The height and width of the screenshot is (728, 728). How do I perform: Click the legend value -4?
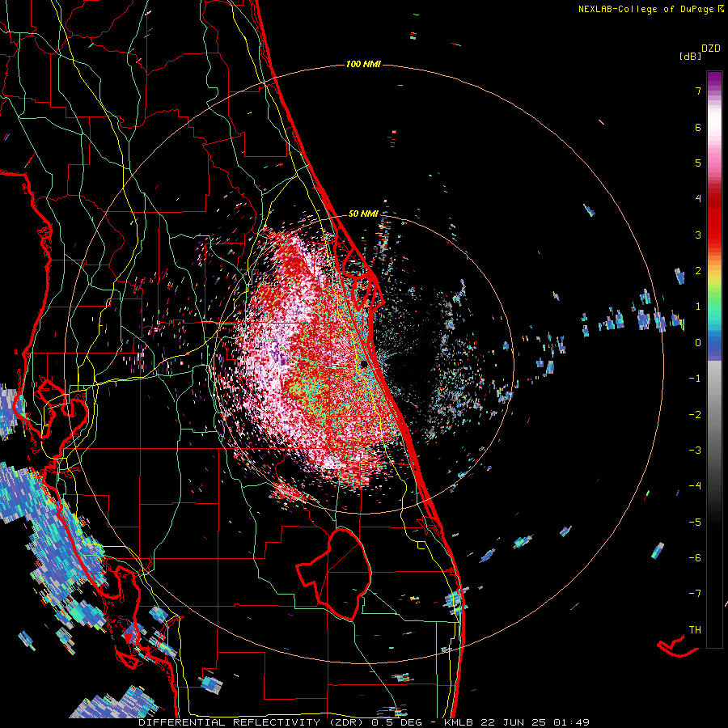coord(695,486)
